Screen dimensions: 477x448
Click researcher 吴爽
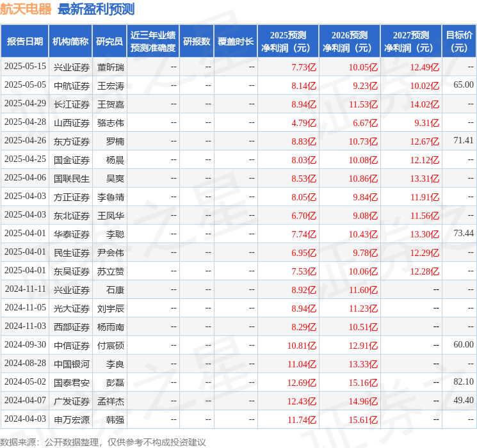[x=115, y=179]
